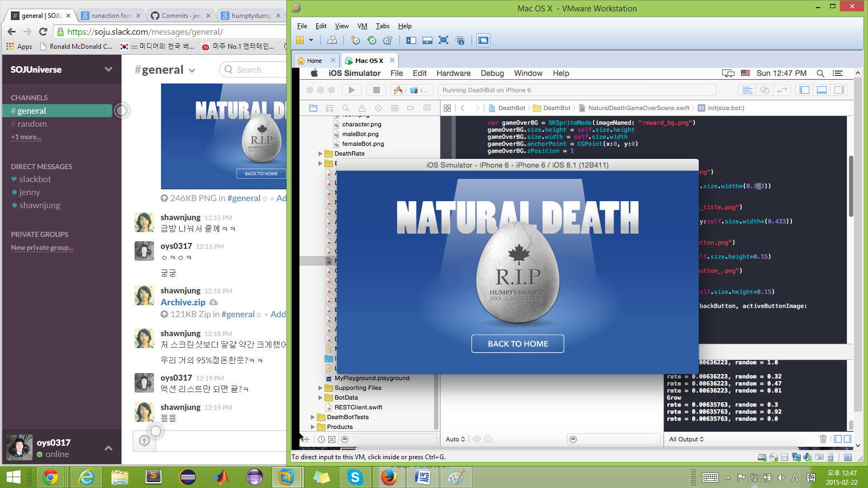Click the New private group link
This screenshot has height=488, width=868.
pos(42,248)
